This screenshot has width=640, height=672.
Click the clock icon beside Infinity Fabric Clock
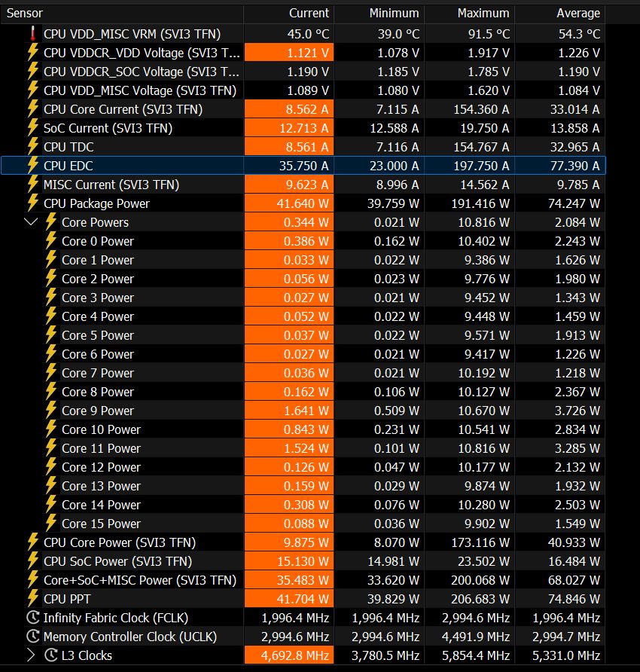[33, 618]
